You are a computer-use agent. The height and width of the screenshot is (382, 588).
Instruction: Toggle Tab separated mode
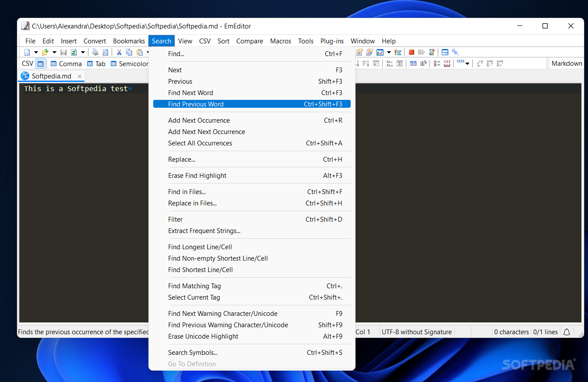point(96,64)
